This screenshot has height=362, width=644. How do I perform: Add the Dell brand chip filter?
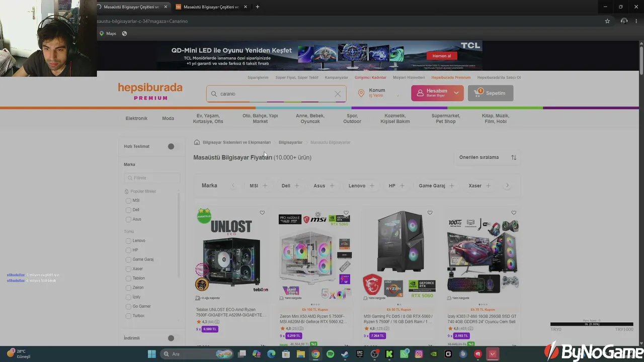290,186
